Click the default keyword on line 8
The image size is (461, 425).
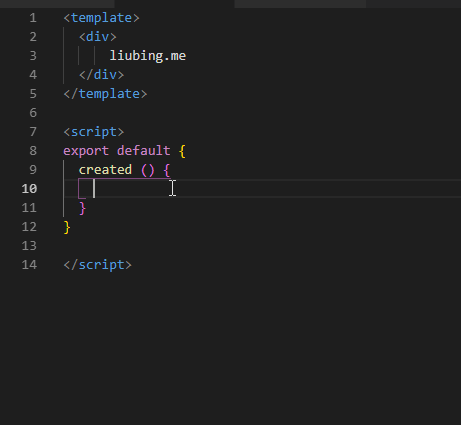[x=144, y=151]
